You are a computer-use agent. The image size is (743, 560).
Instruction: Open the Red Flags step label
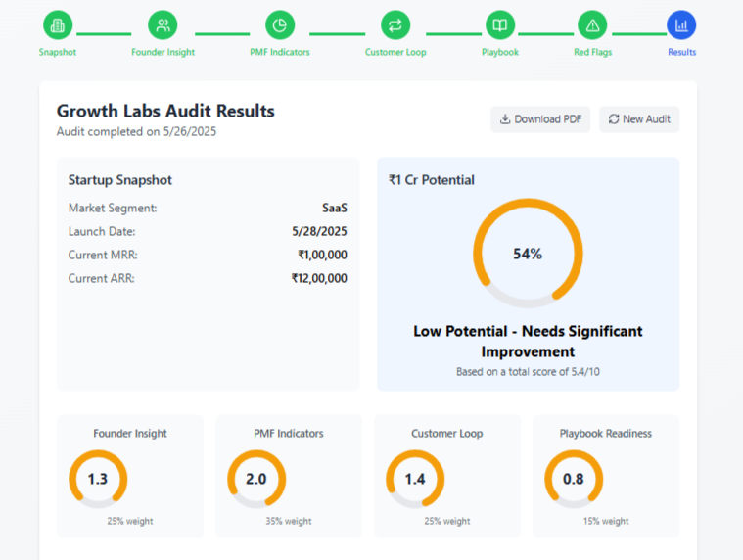(593, 52)
